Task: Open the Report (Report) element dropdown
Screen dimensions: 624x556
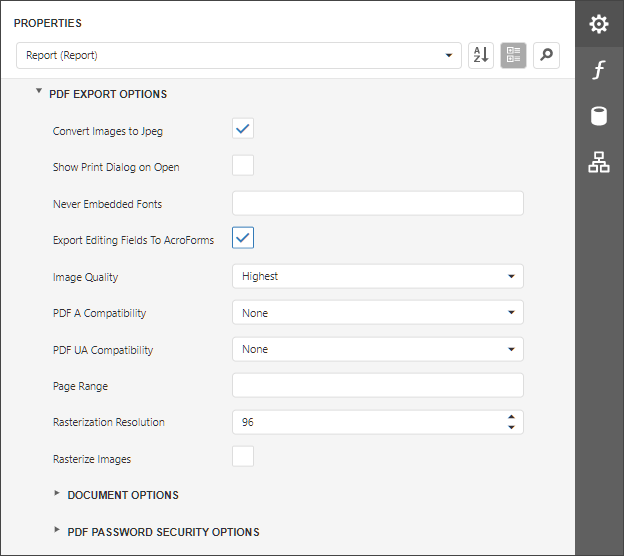Action: tap(239, 55)
